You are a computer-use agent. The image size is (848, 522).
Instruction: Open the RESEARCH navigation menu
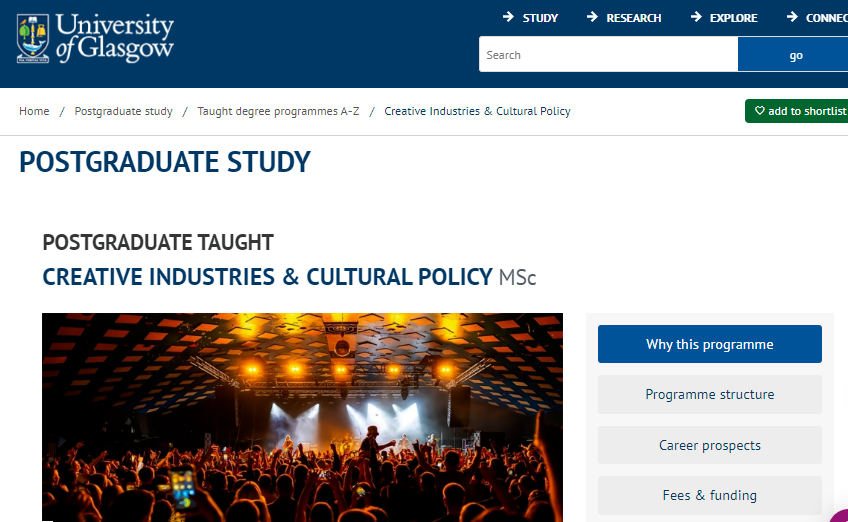633,18
